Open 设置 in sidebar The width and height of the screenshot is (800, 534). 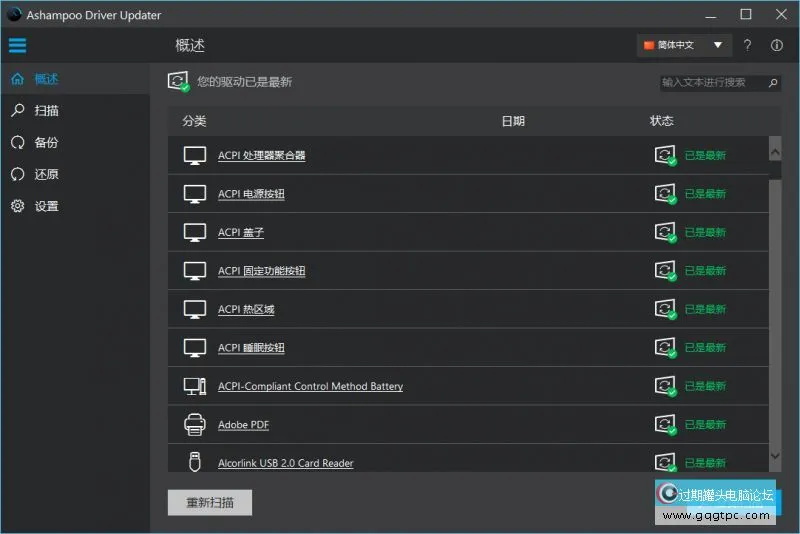(x=46, y=206)
